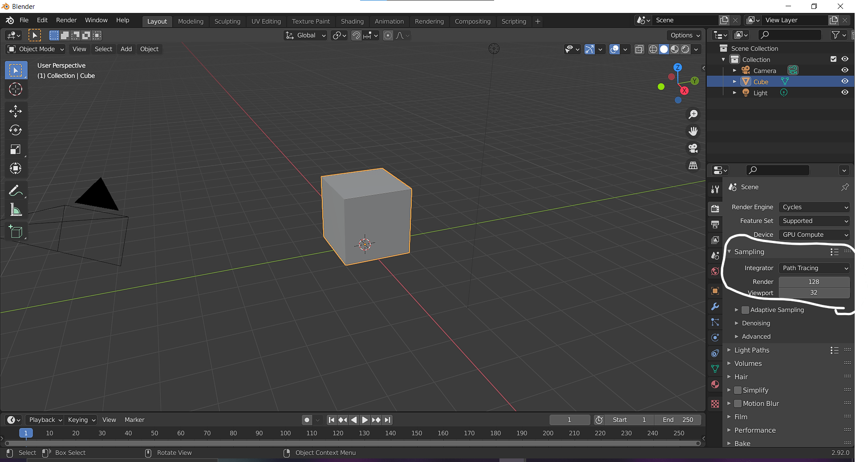The height and width of the screenshot is (462, 868).
Task: Switch to the Shading workspace tab
Action: tap(352, 21)
